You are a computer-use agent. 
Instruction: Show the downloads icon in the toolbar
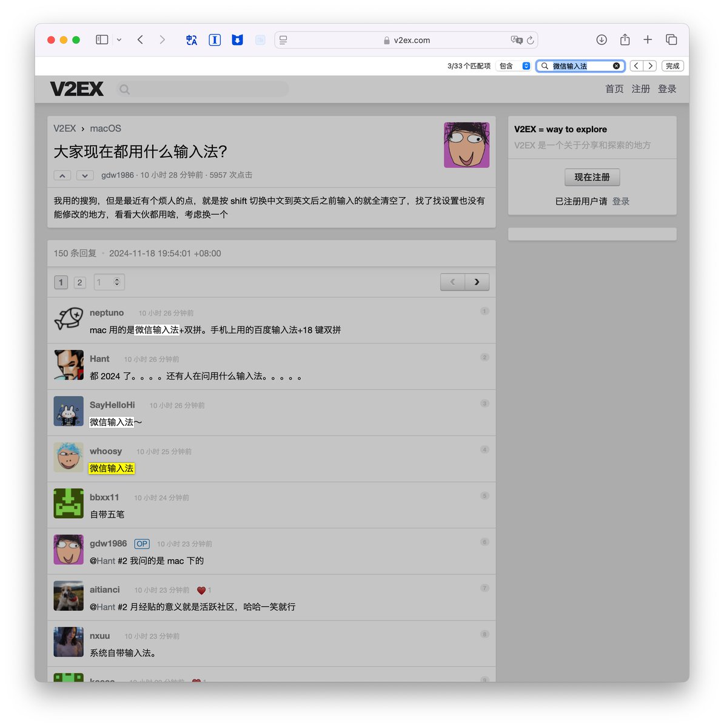[602, 40]
